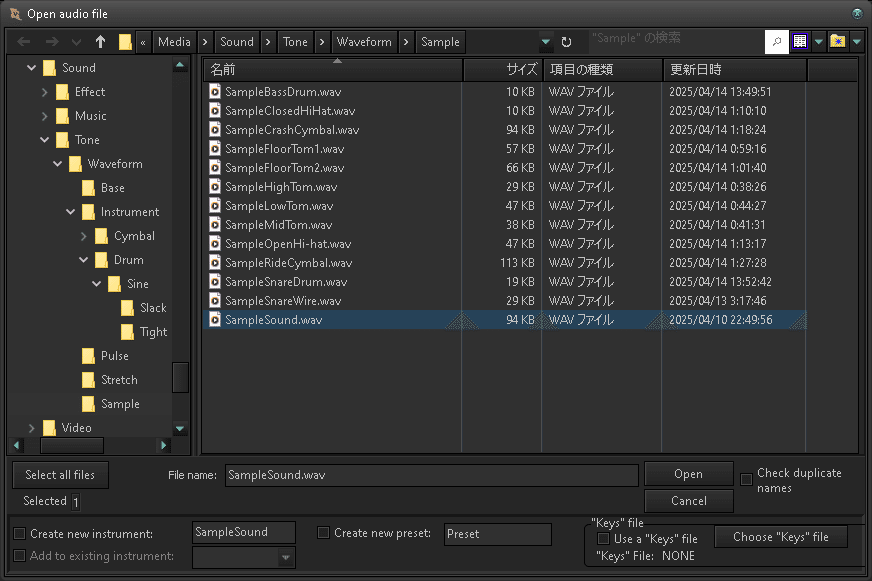Viewport: 872px width, 581px height.
Task: Click the up-one-level folder icon
Action: 98,41
